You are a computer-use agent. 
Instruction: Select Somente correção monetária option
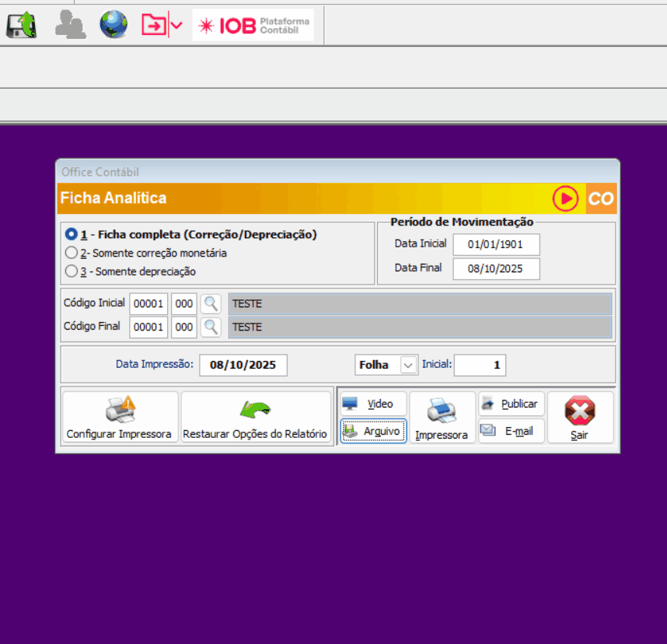click(72, 253)
